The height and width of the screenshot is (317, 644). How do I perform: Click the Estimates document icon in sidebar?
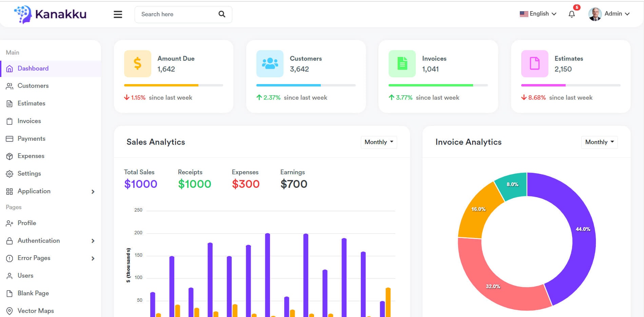[9, 104]
